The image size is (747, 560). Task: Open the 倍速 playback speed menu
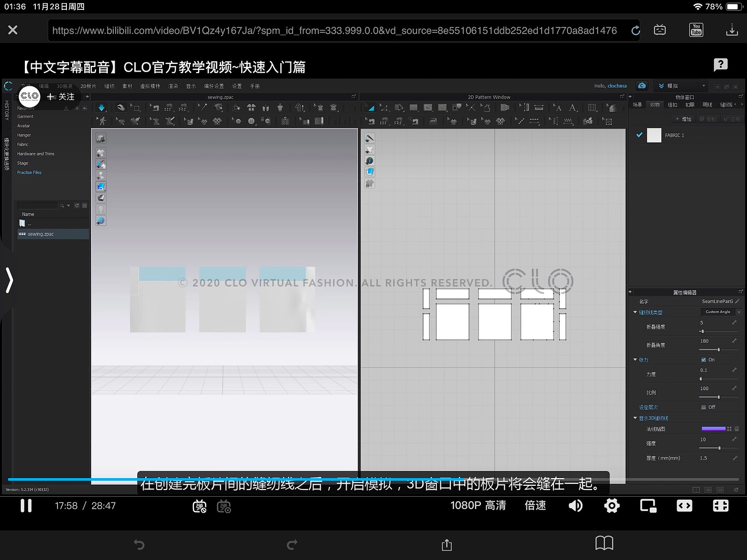[x=535, y=506]
